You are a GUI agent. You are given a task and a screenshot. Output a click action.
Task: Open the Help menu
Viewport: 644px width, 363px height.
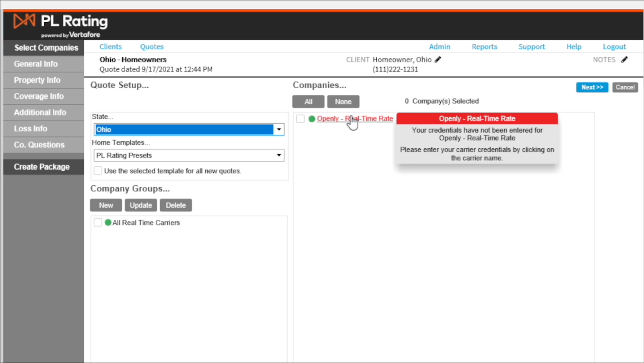click(x=574, y=47)
